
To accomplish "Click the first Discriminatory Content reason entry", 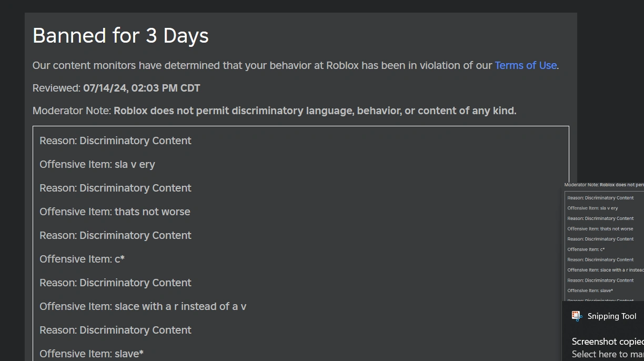I will coord(115,141).
